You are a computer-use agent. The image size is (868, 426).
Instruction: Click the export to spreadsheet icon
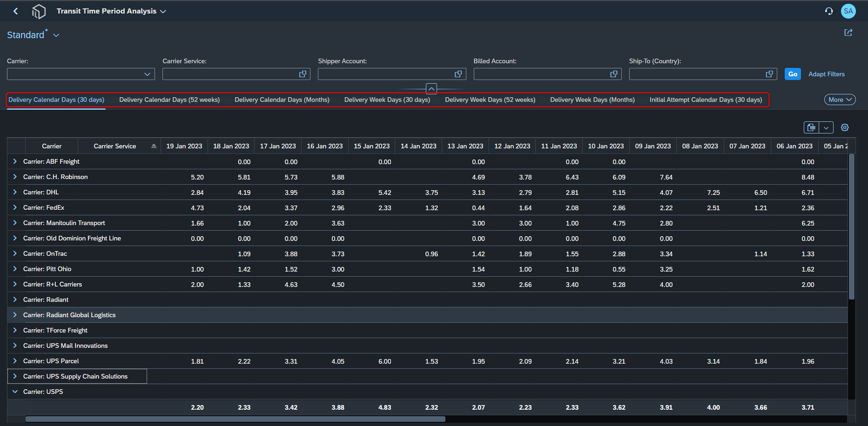(811, 127)
